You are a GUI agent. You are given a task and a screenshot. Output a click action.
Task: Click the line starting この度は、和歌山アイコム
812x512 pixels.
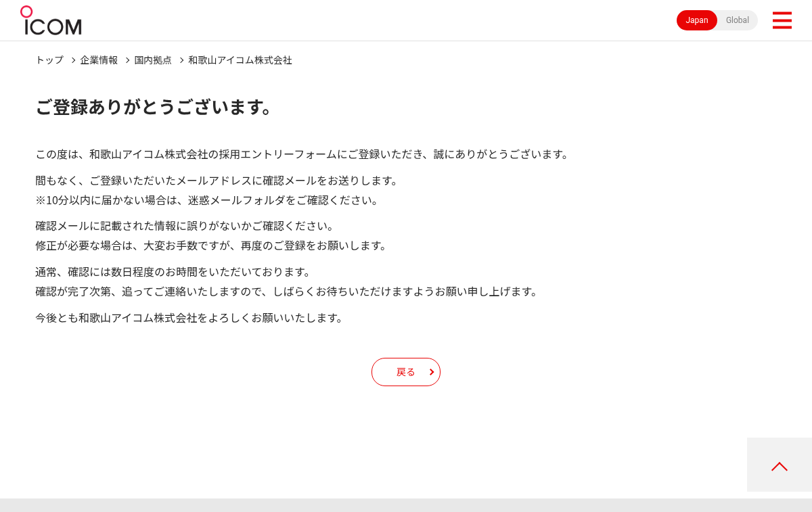tap(303, 154)
